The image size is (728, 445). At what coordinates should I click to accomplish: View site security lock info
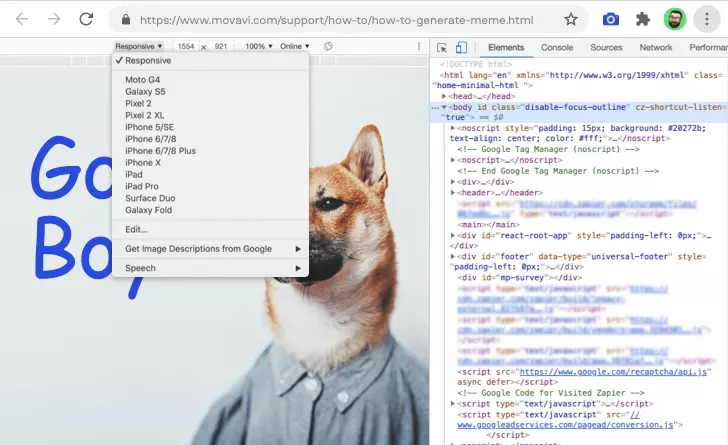tap(125, 20)
